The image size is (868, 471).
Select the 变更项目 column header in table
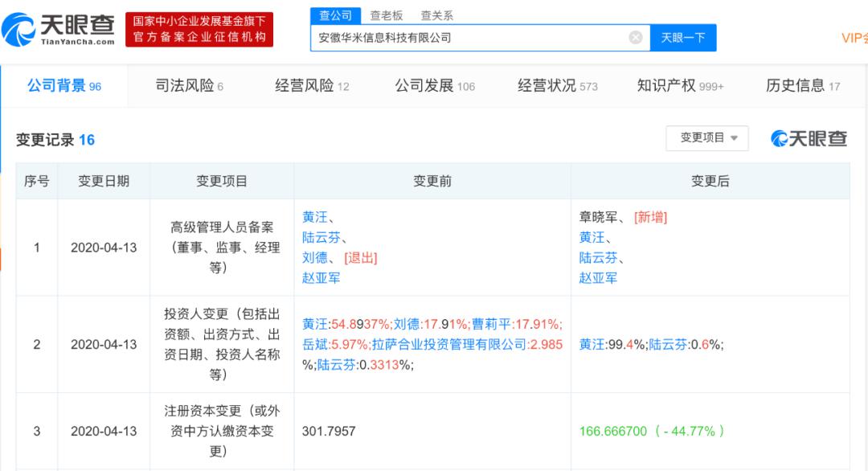point(222,181)
